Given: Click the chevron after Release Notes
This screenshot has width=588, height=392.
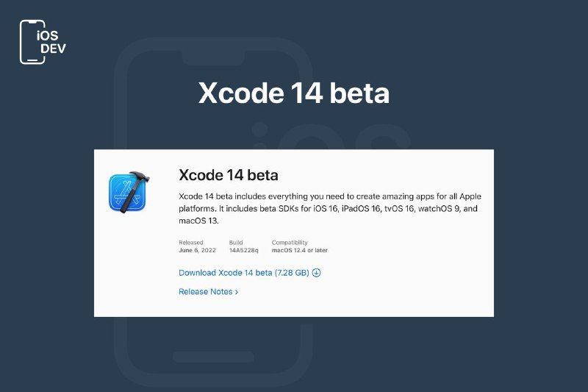Looking at the screenshot, I should (237, 292).
